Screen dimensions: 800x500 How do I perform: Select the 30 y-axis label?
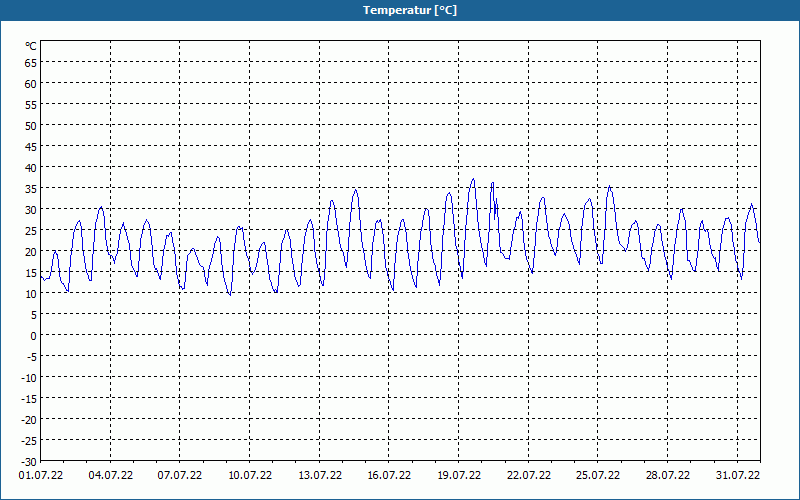pos(31,210)
